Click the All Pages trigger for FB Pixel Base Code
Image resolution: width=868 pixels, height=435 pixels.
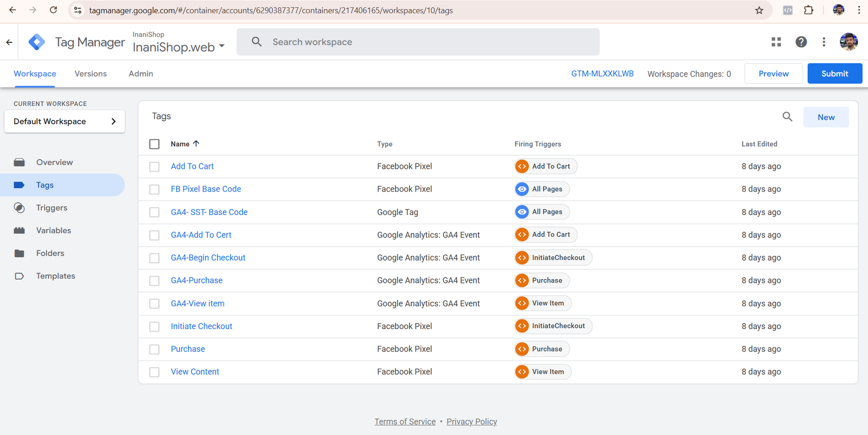[x=542, y=189]
